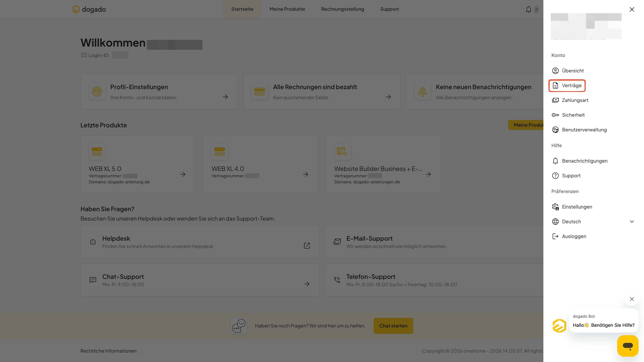Open Sicherheit settings
Image resolution: width=644 pixels, height=362 pixels.
point(573,115)
